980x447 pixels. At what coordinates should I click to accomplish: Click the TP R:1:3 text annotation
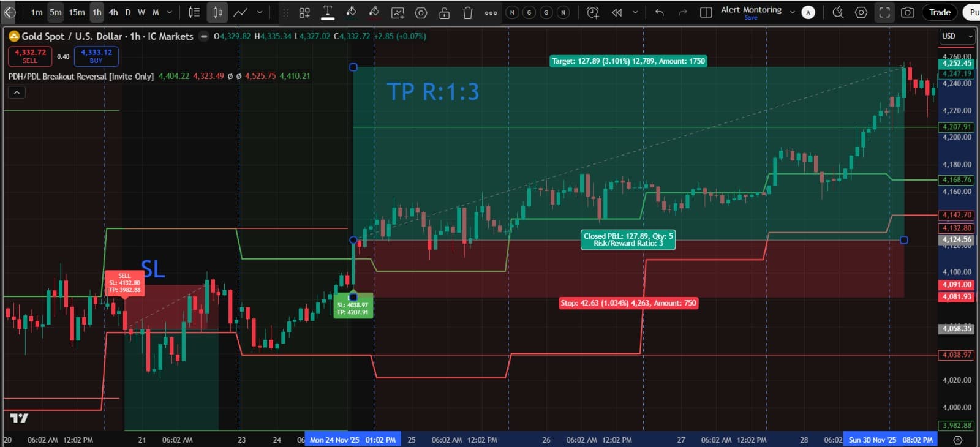pyautogui.click(x=432, y=92)
